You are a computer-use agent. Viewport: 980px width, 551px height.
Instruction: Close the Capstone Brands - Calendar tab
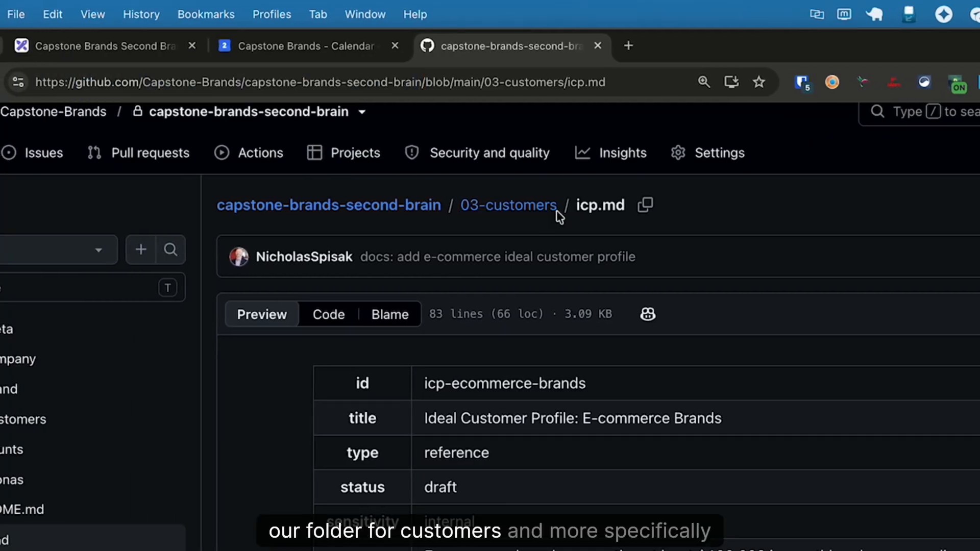coord(395,46)
